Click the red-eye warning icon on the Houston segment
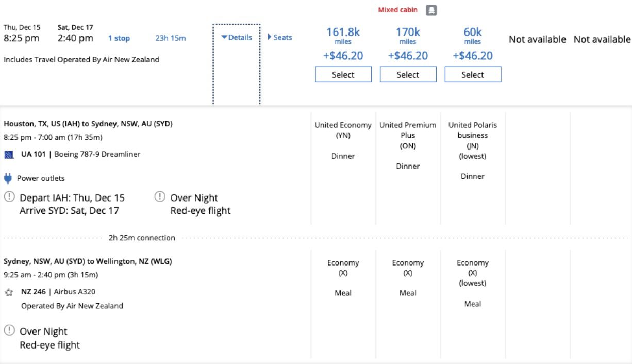This screenshot has width=632, height=364. pos(159,196)
